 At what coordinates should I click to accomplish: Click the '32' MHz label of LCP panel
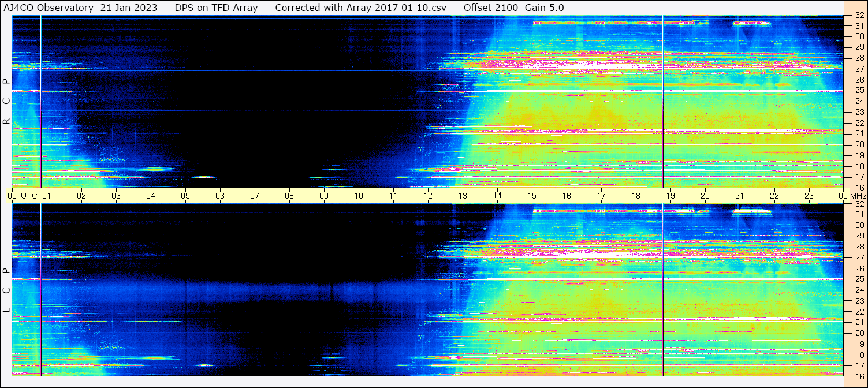(859, 204)
